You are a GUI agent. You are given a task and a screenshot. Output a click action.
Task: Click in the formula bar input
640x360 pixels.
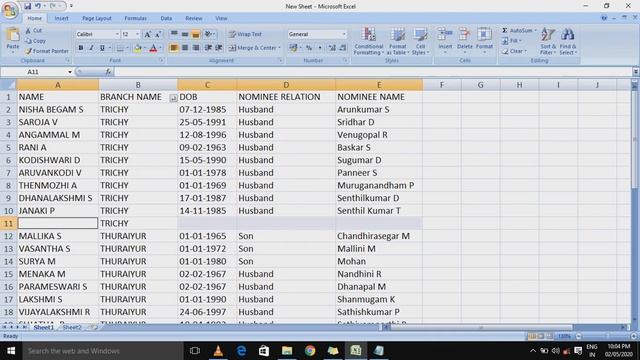pos(373,72)
